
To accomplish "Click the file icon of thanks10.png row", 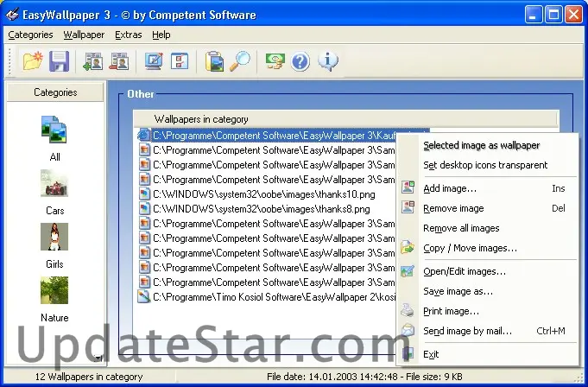I will point(144,194).
